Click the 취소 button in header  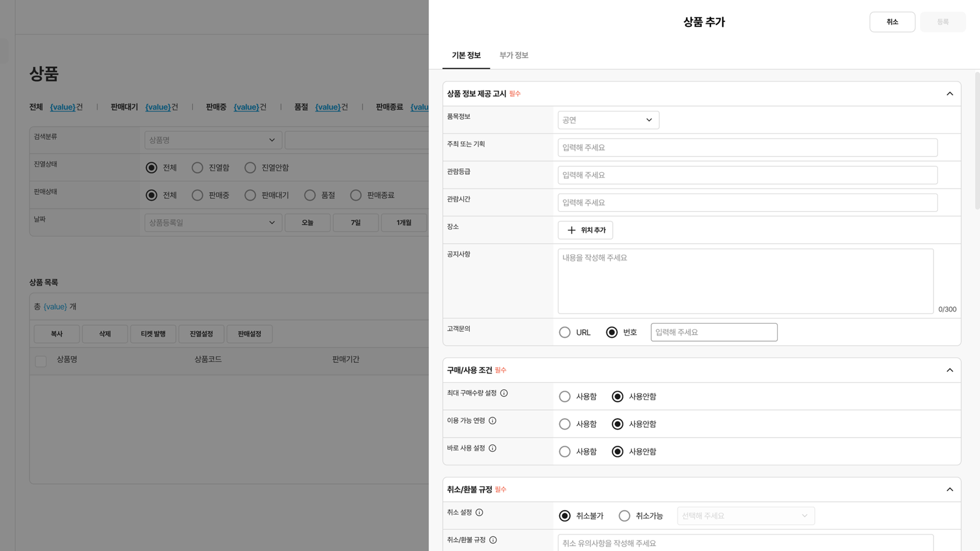pos(892,22)
